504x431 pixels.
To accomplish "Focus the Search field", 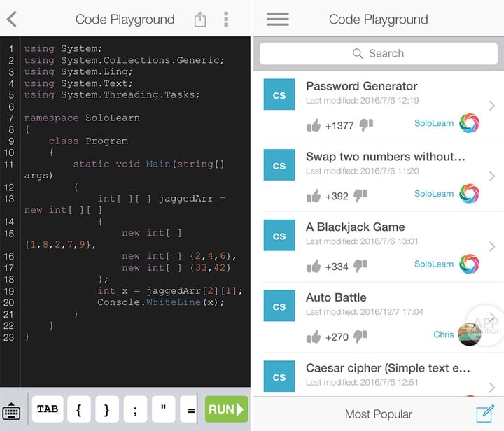I will point(378,53).
